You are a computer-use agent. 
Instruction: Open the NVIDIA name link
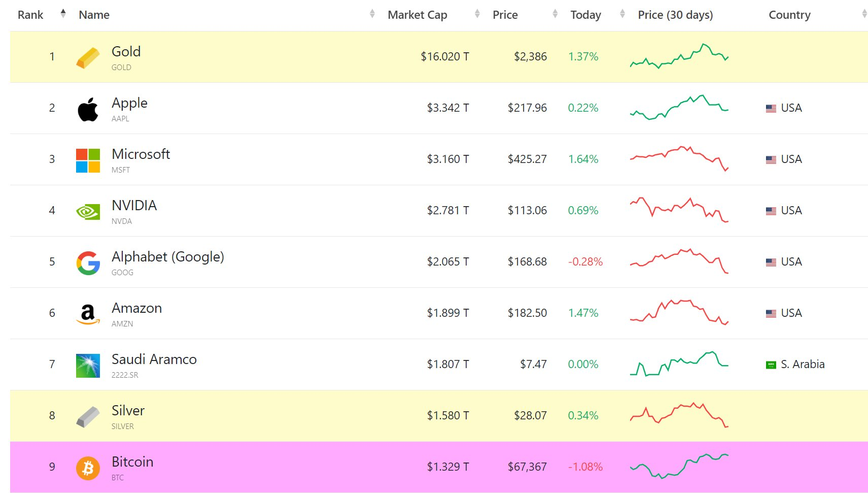134,206
